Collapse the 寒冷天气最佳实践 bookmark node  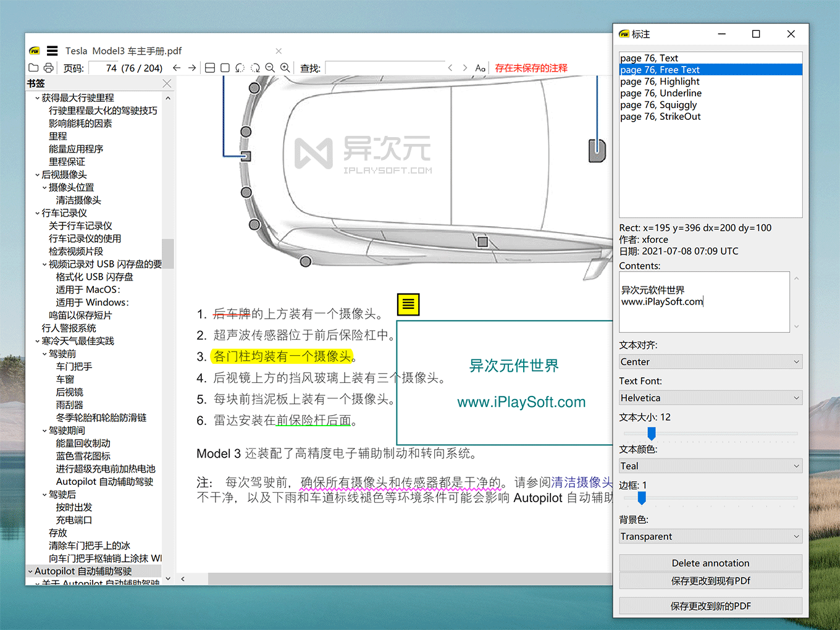click(x=37, y=341)
